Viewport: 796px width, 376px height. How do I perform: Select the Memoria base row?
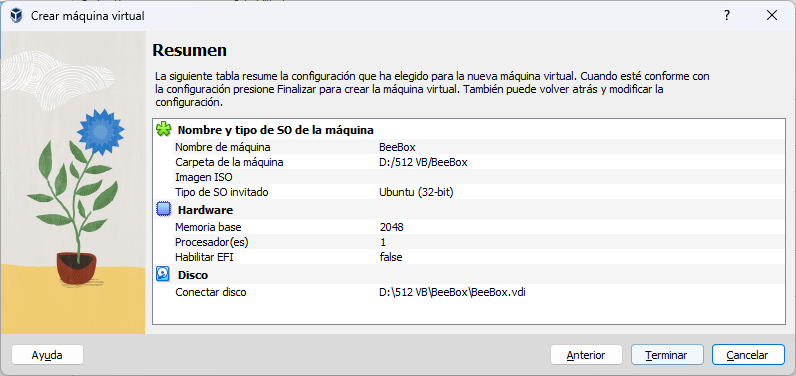479,227
